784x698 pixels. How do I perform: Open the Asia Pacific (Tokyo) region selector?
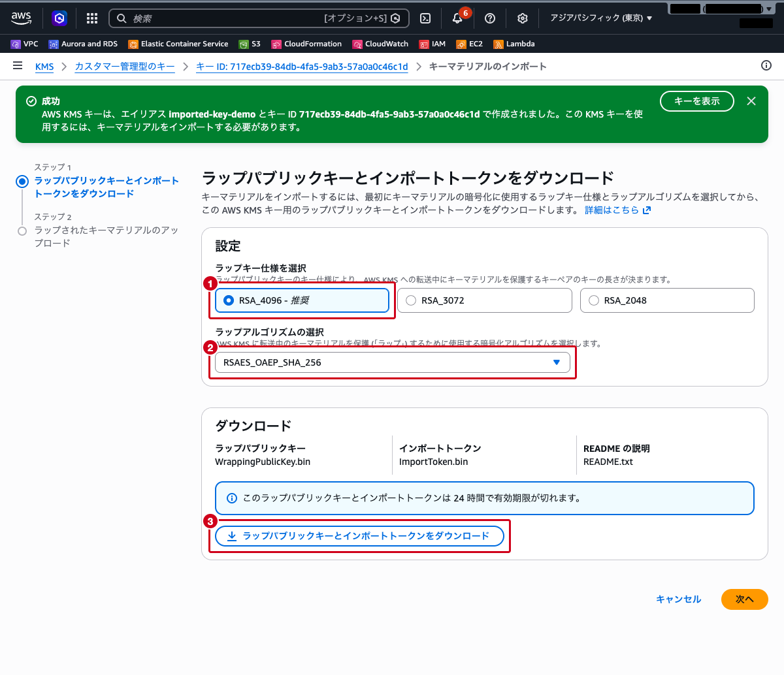[x=601, y=18]
